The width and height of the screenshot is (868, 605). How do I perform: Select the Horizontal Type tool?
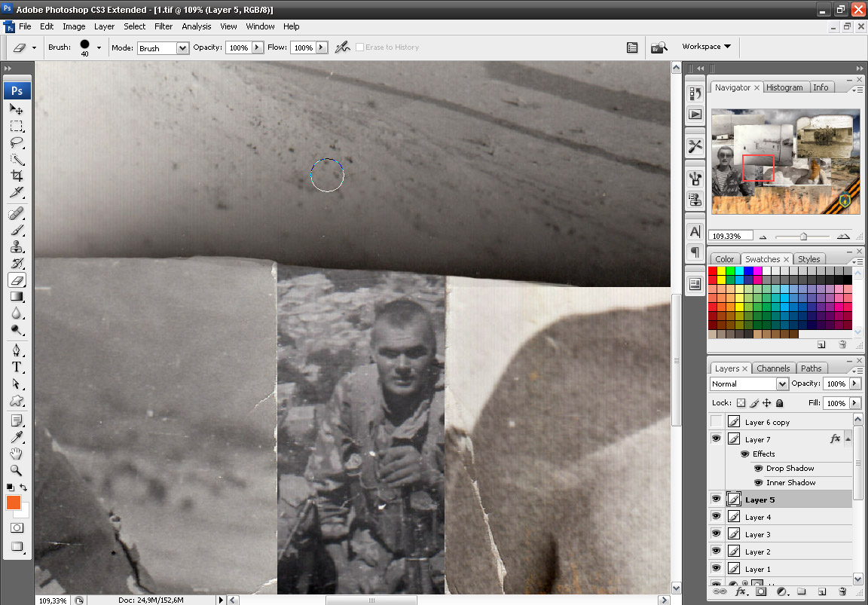pos(17,367)
